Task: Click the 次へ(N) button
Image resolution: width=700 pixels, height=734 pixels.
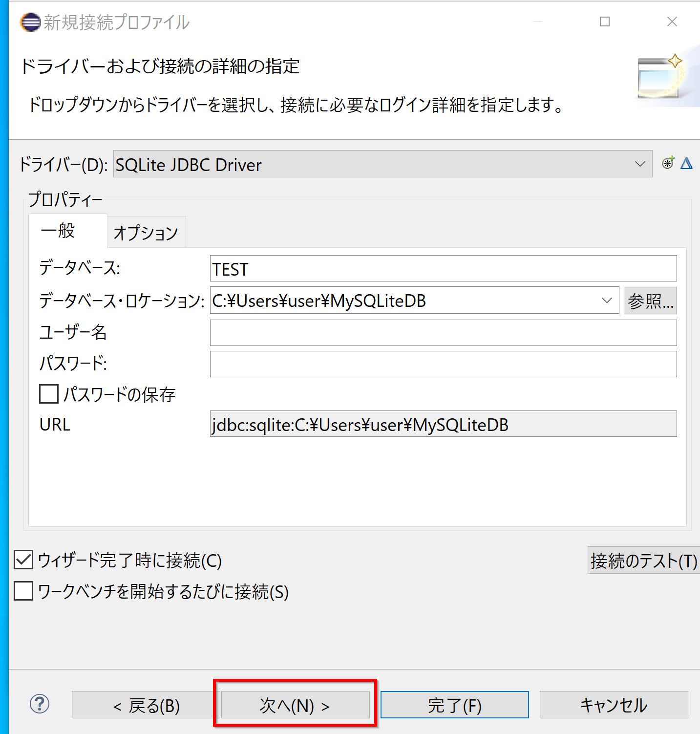Action: pos(295,705)
